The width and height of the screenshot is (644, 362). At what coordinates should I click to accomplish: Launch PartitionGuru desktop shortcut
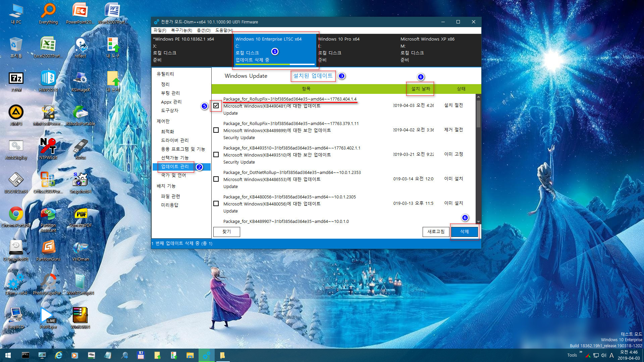[48, 250]
